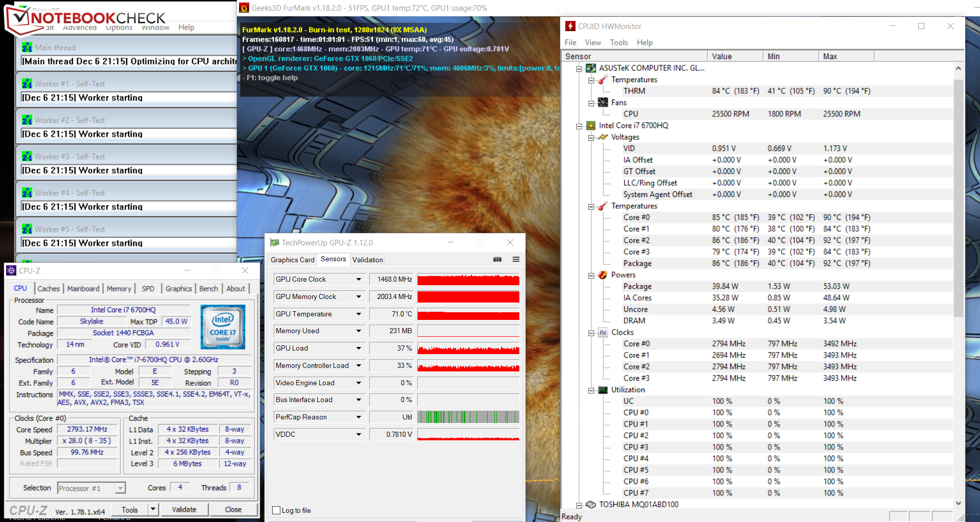Click the HWMonitor vertical scrollbar
Screen dimensions: 980x522
pos(958,198)
